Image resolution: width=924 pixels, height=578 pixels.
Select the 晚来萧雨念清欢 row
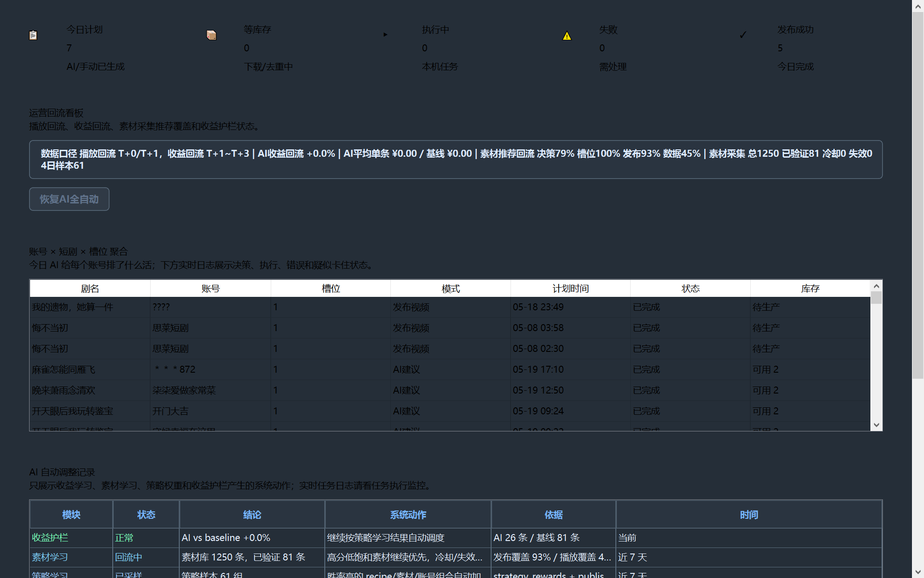(450, 390)
